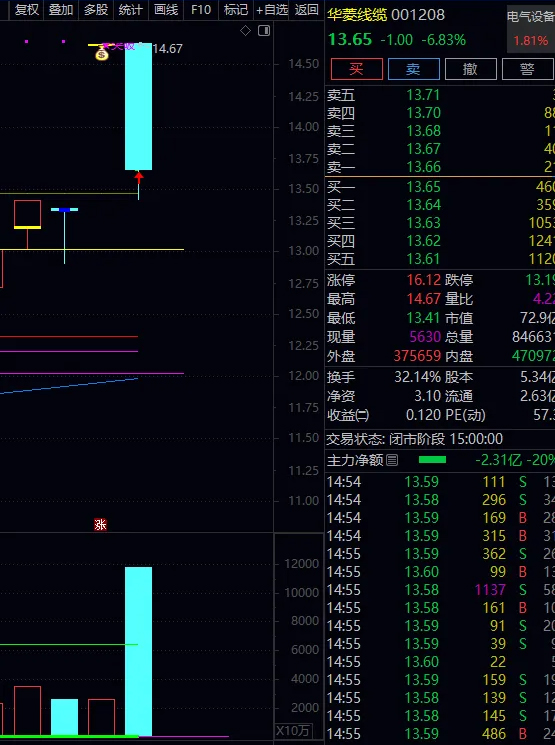Click 主力净额 value -2.31亿

[x=498, y=460]
